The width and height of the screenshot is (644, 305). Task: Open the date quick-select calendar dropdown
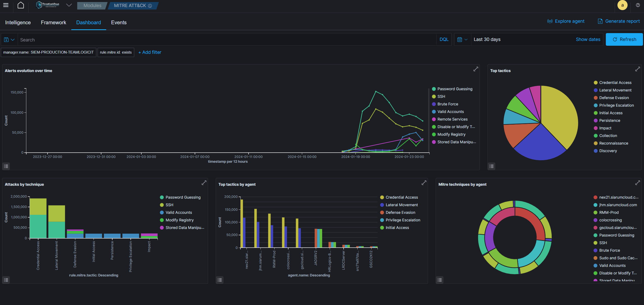[462, 39]
